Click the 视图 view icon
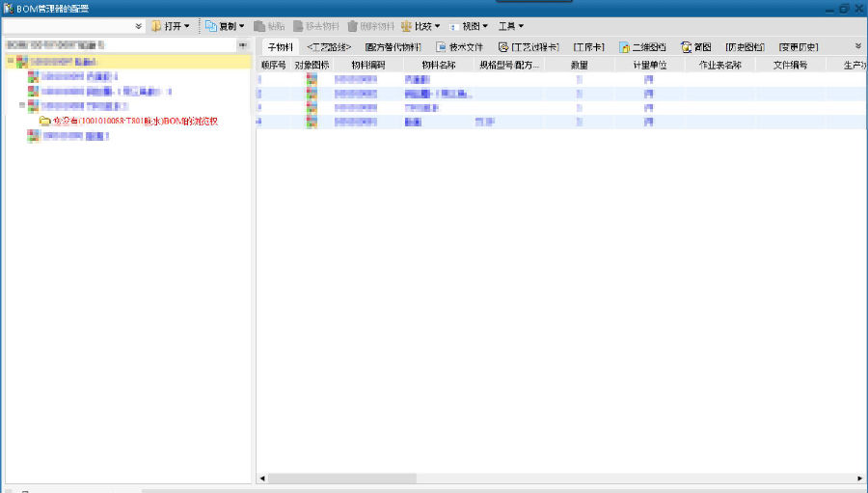This screenshot has height=493, width=868. pos(454,26)
